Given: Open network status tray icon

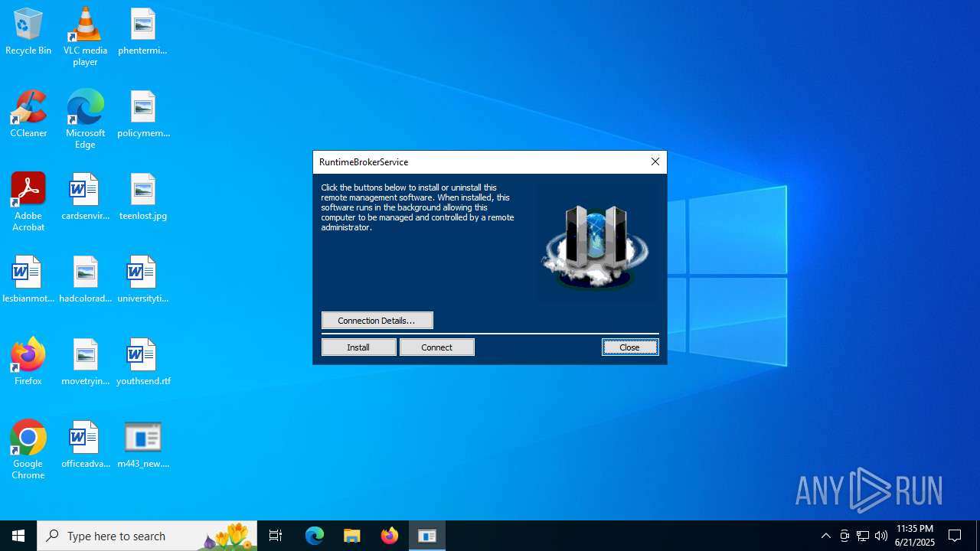Looking at the screenshot, I should [x=863, y=536].
